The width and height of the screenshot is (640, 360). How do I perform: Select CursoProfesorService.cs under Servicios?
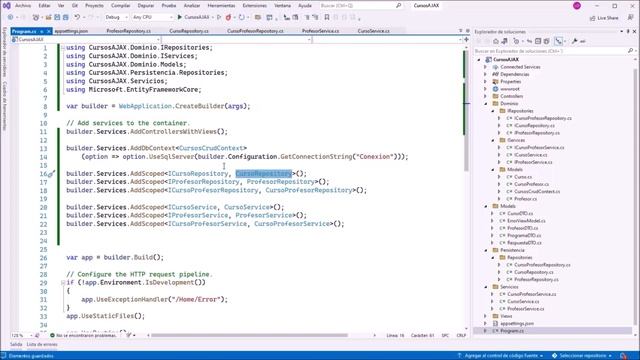click(531, 294)
